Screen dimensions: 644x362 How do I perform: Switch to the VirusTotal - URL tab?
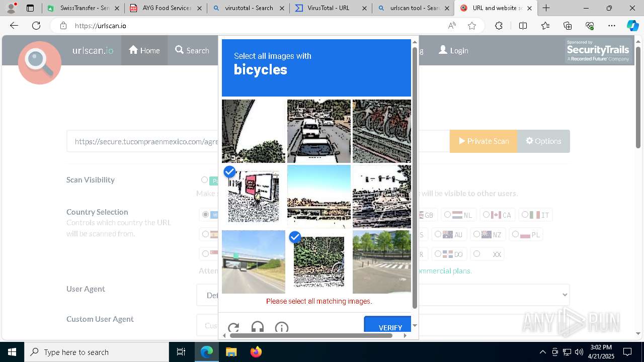pos(330,8)
